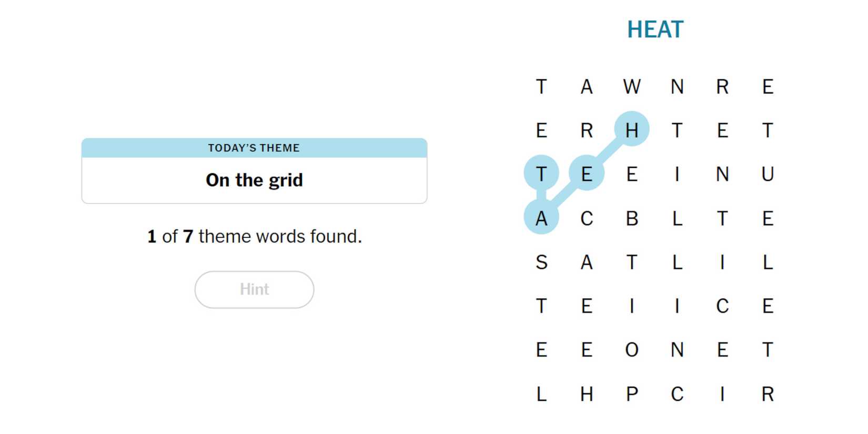The height and width of the screenshot is (434, 868).
Task: Select the letter U in the grid
Action: [768, 174]
